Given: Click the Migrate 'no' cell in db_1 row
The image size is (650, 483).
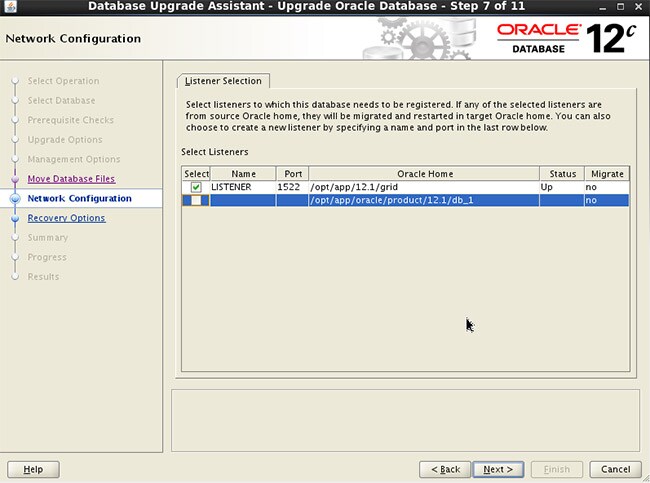Looking at the screenshot, I should tap(607, 201).
